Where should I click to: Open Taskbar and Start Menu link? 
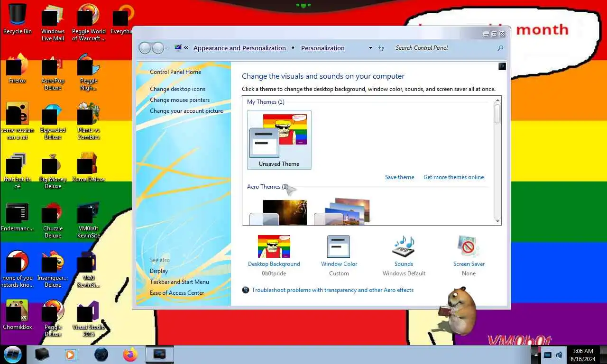[x=179, y=282]
